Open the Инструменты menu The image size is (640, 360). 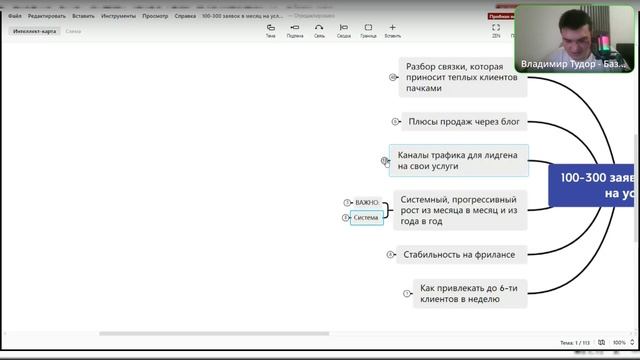[118, 16]
